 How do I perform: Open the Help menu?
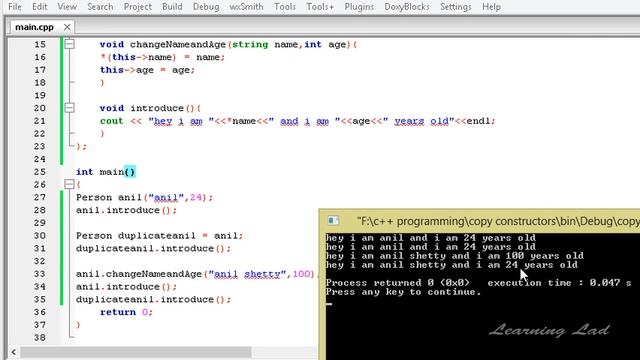[x=491, y=7]
